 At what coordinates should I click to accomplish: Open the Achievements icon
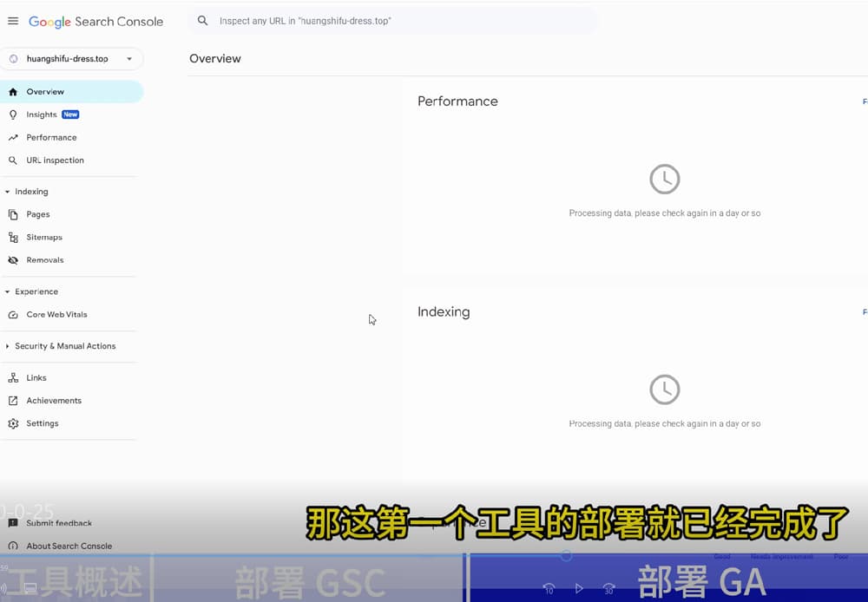[x=13, y=401]
